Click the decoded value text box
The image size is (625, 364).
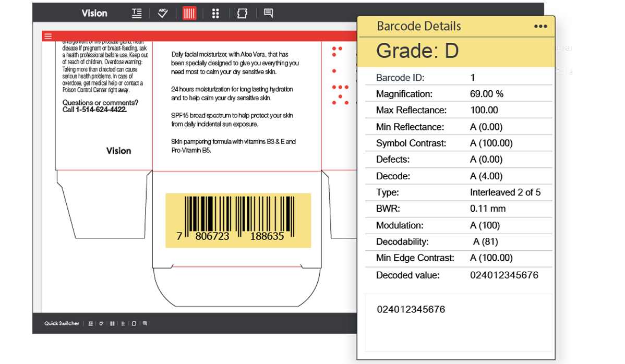click(459, 322)
